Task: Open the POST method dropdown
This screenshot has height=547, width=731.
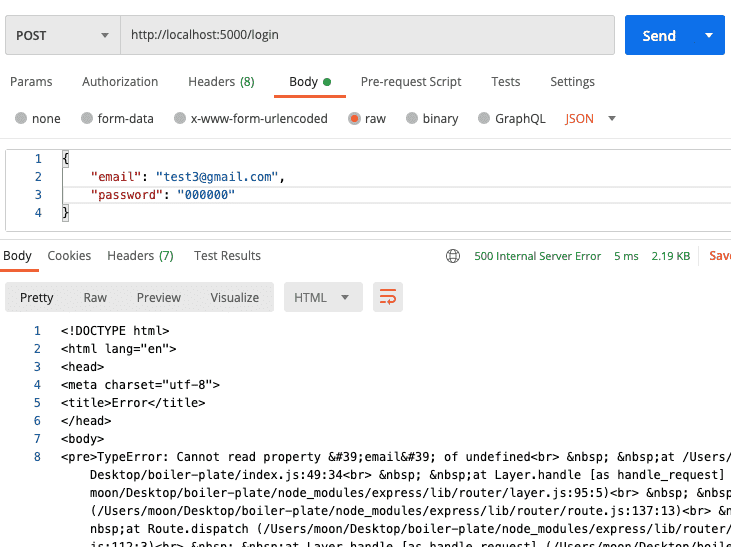Action: 62,35
